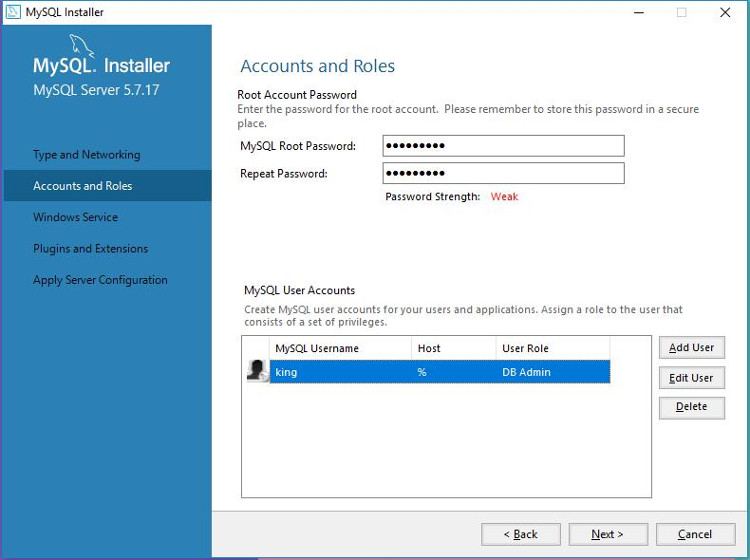Click the DB Admin role cell

pos(553,371)
